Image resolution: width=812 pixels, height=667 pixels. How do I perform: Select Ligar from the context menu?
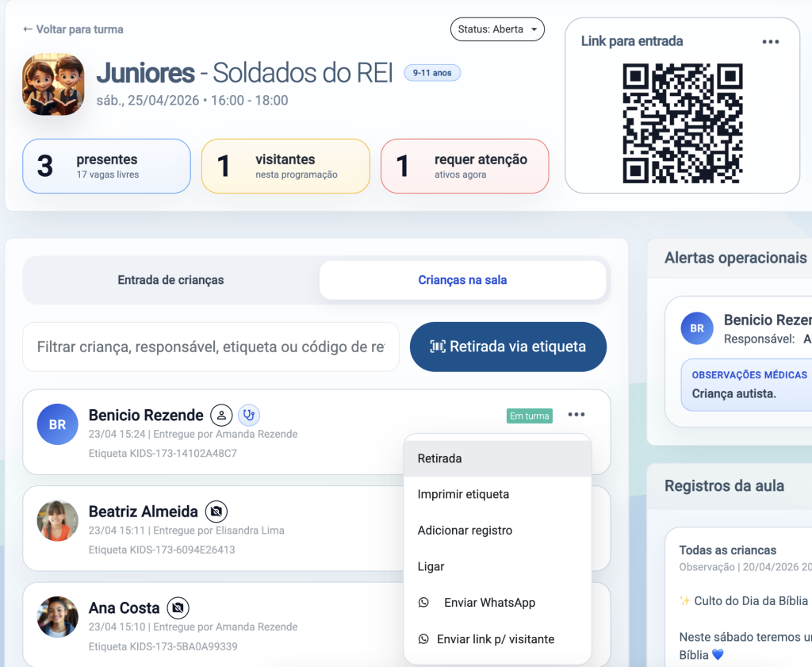[x=431, y=566]
